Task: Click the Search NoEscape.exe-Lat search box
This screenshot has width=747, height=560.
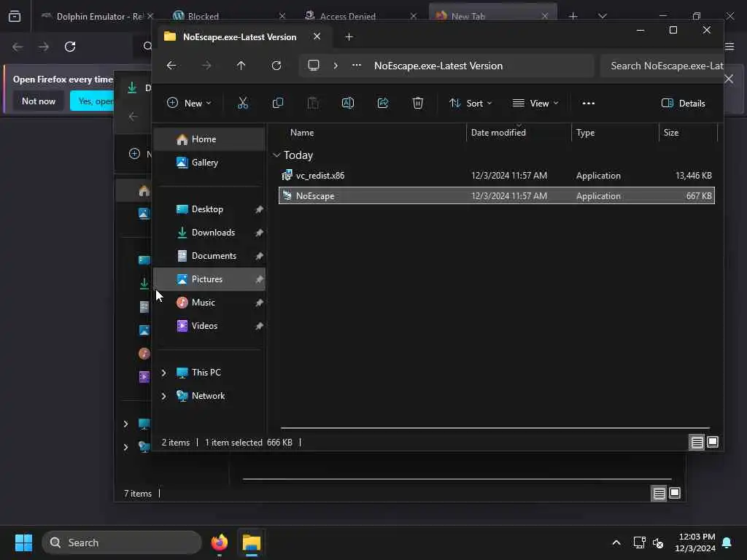Action: point(662,66)
